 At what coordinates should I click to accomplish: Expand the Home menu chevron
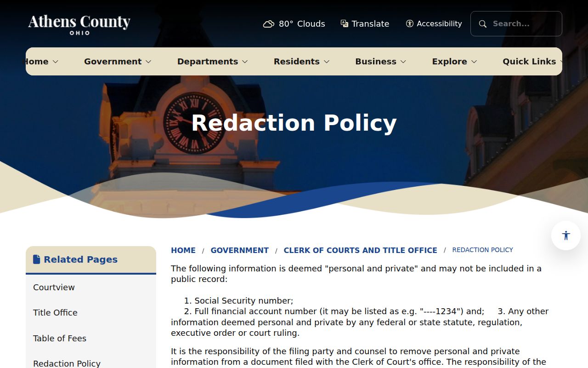pyautogui.click(x=56, y=62)
